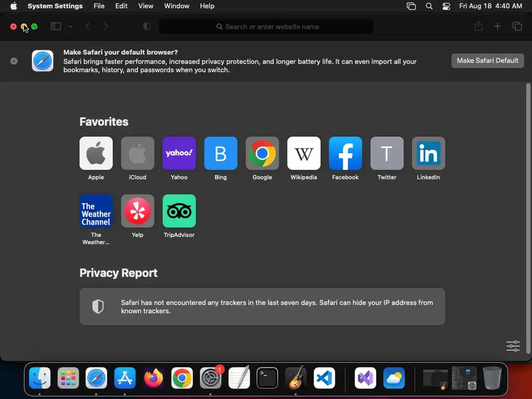Open the Privacy Report tracker card

tap(262, 307)
